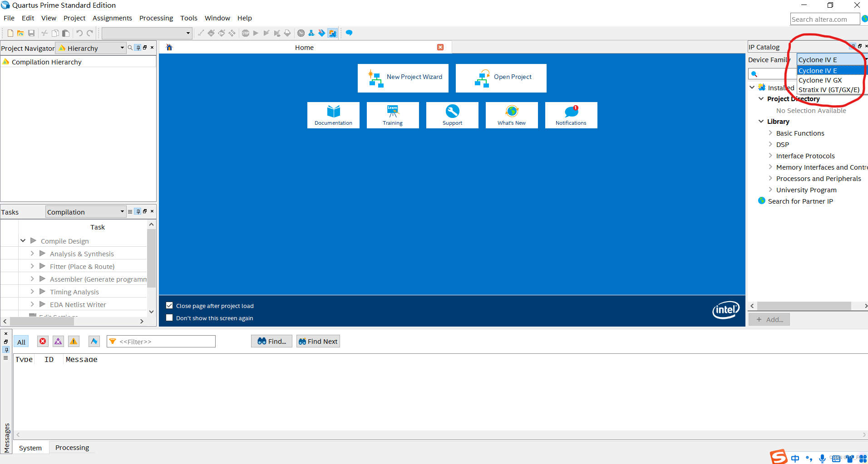Viewport: 868px width, 464px height.
Task: Open the Assignments menu
Action: (112, 18)
